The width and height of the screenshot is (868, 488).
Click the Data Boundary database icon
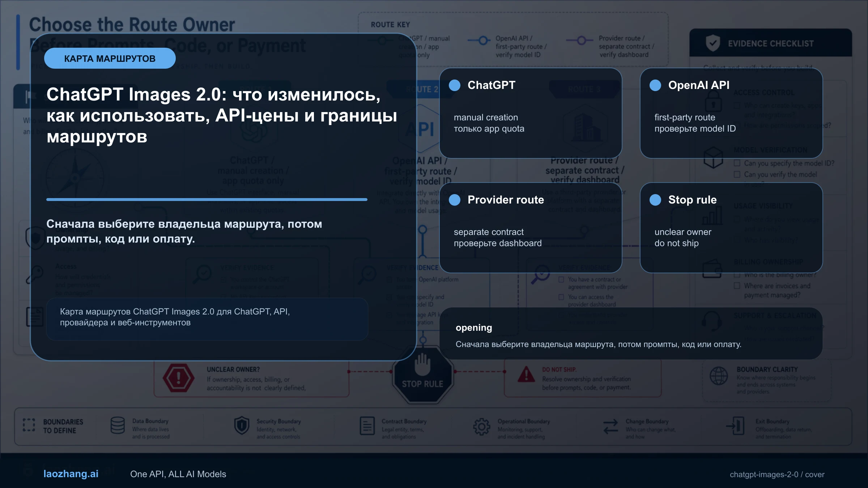pyautogui.click(x=118, y=425)
